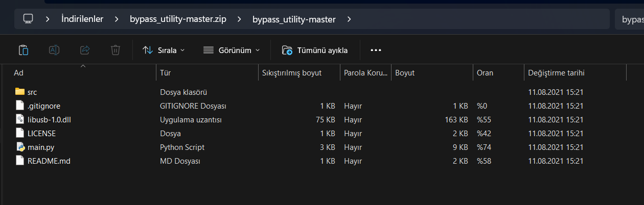The width and height of the screenshot is (644, 205).
Task: Click the Share toolbar icon
Action: point(85,50)
